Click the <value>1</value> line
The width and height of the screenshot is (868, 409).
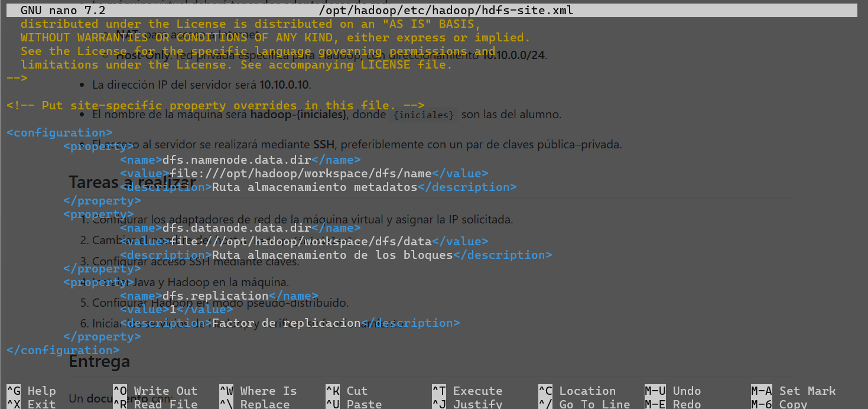click(x=177, y=309)
